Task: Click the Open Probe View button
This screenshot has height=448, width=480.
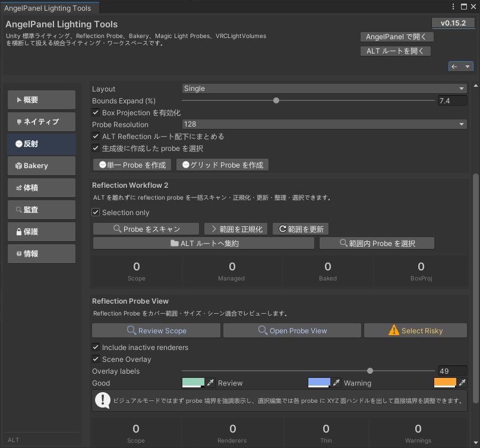Action: 292,330
